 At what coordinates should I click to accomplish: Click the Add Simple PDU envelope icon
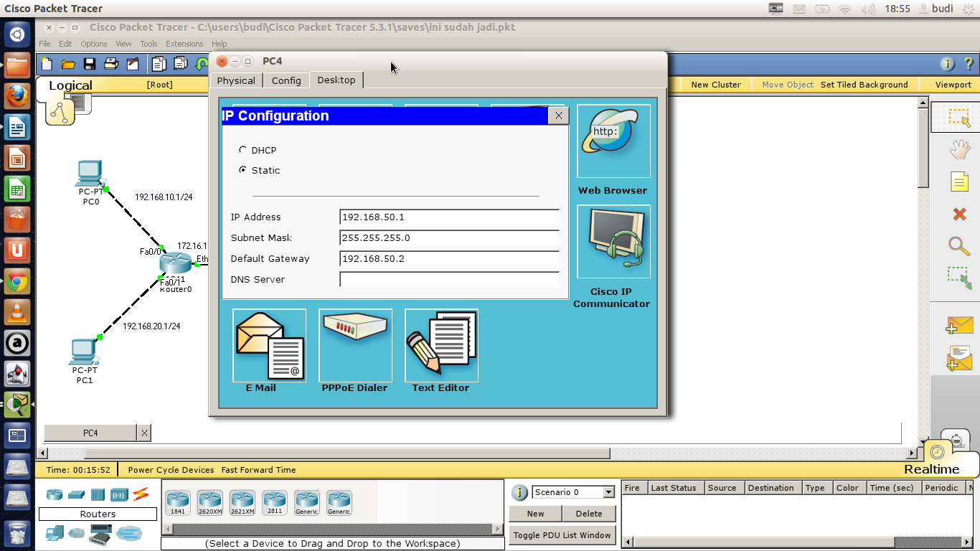tap(959, 326)
